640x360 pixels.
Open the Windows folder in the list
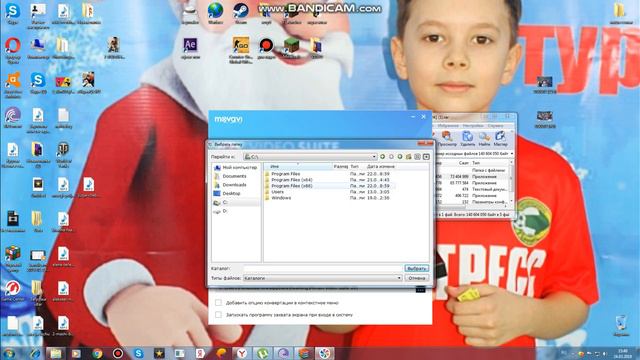pos(281,198)
